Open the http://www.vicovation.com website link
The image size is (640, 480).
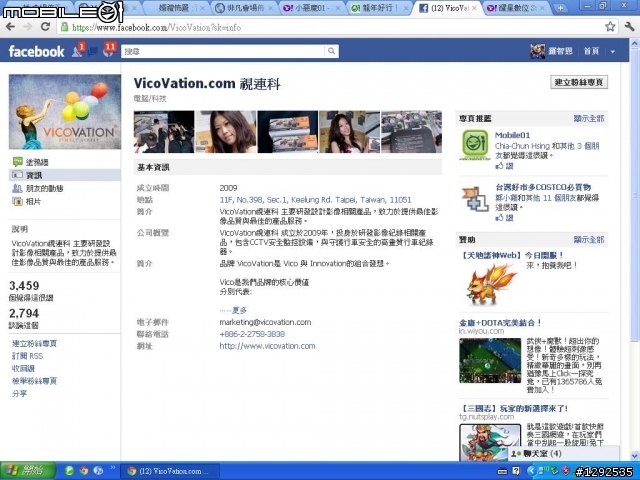coord(267,346)
